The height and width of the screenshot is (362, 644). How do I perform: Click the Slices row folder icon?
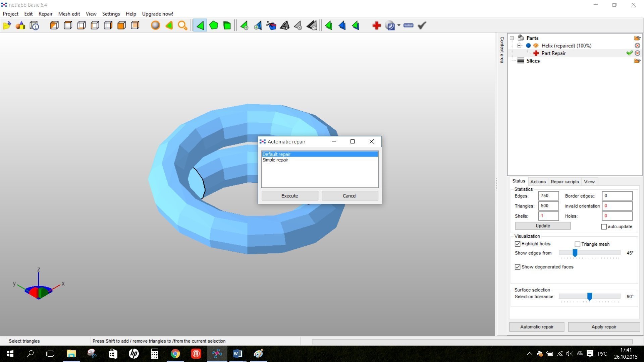637,61
